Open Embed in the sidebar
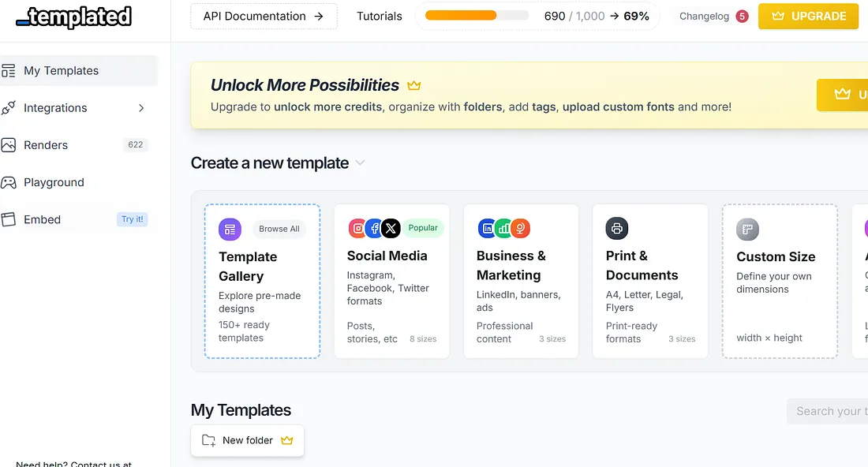Viewport: 868px width, 467px height. 79,219
